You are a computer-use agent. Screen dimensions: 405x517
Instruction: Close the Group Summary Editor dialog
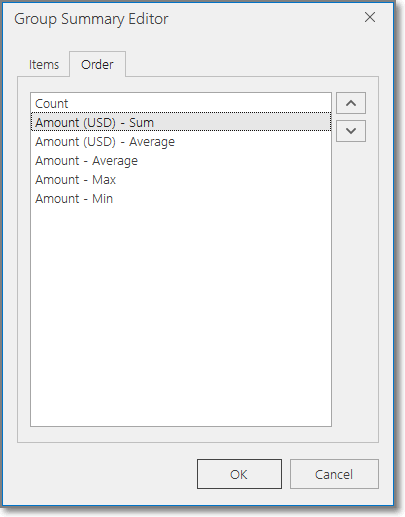(370, 17)
